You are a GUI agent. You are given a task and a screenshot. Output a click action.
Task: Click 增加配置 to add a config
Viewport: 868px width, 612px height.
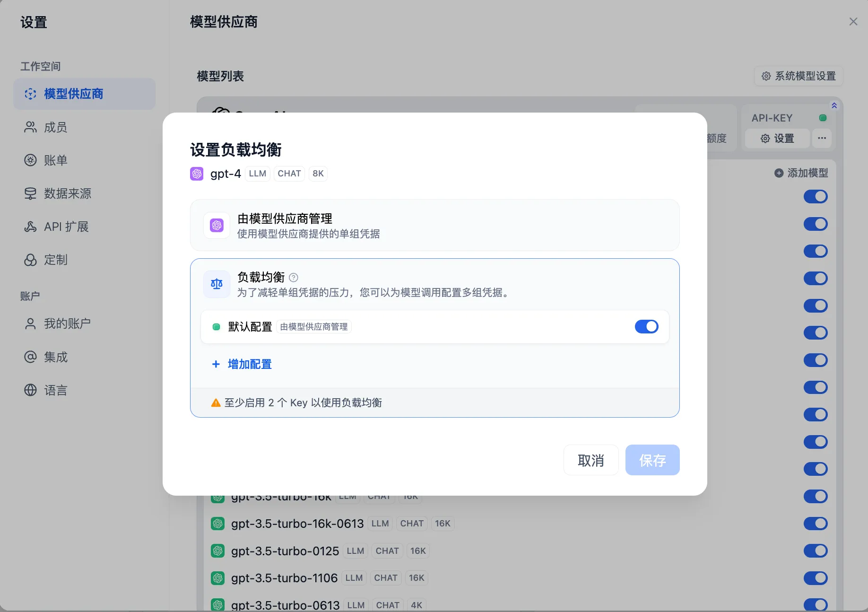pyautogui.click(x=249, y=364)
